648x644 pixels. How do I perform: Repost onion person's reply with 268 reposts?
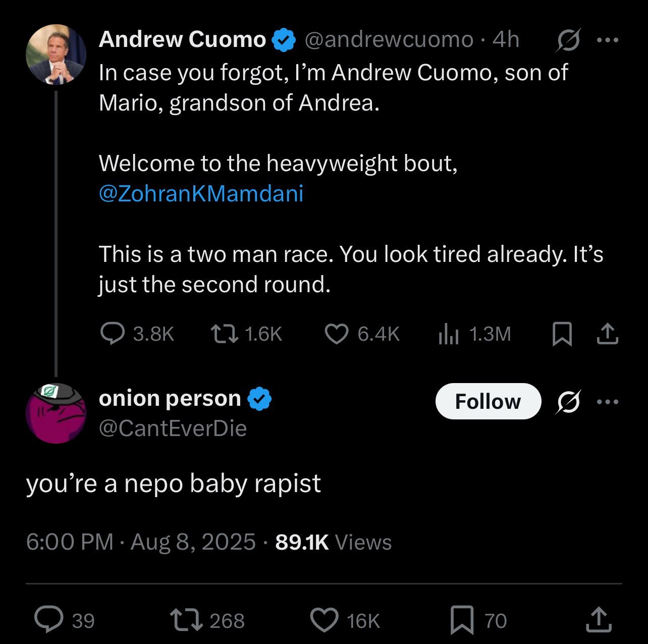pyautogui.click(x=186, y=620)
